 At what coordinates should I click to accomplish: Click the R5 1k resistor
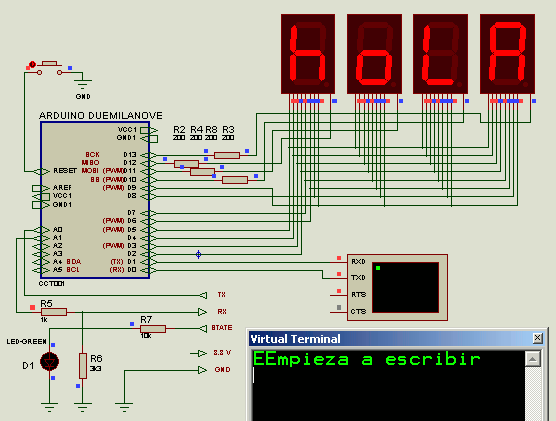pos(54,312)
